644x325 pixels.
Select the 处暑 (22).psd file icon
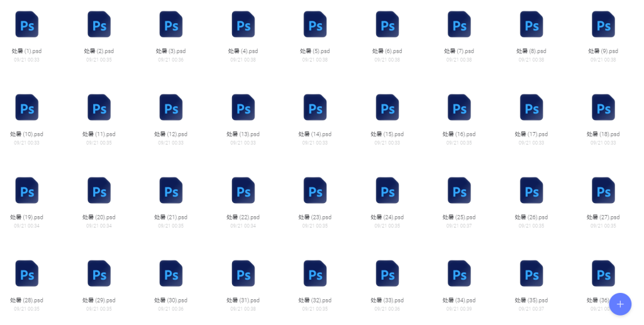(x=243, y=190)
